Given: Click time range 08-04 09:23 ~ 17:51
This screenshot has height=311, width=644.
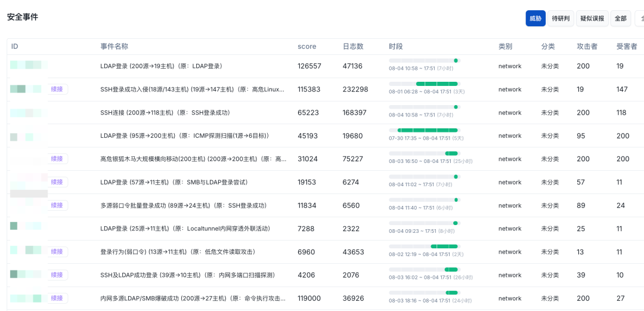Looking at the screenshot, I should coord(422,231).
